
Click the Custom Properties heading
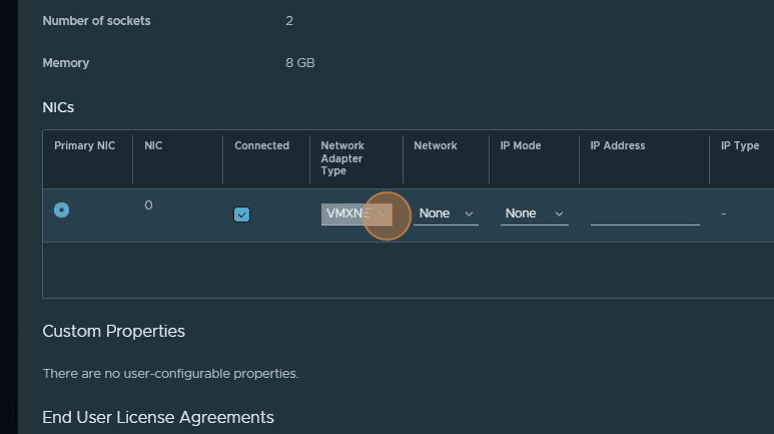[114, 331]
